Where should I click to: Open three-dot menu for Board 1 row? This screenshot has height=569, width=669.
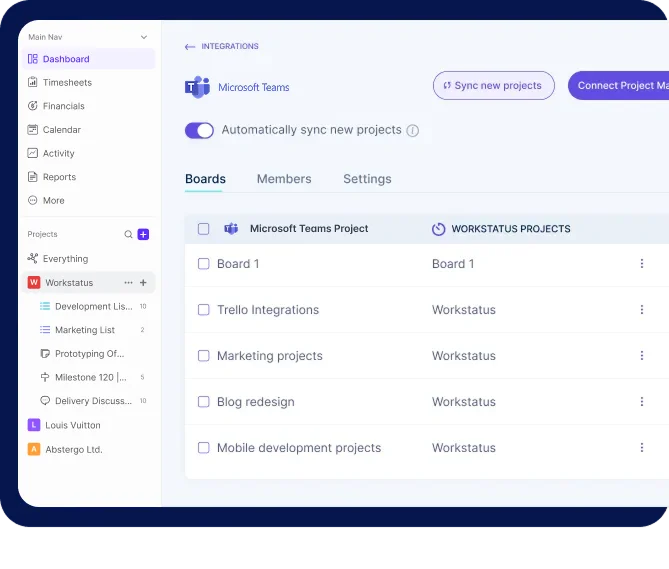pyautogui.click(x=642, y=264)
